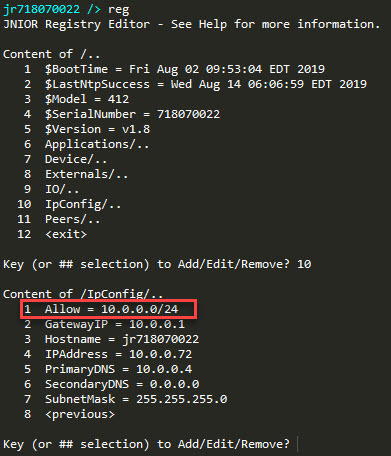Viewport: 391px width, 456px height.
Task: Select the IPAddress = 10.0.0.72 line
Action: click(x=108, y=354)
